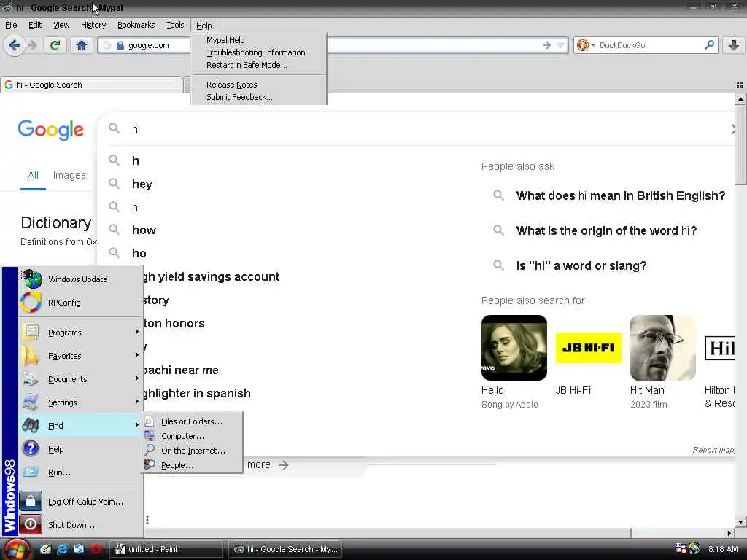Select the 'how' search suggestion

(144, 230)
